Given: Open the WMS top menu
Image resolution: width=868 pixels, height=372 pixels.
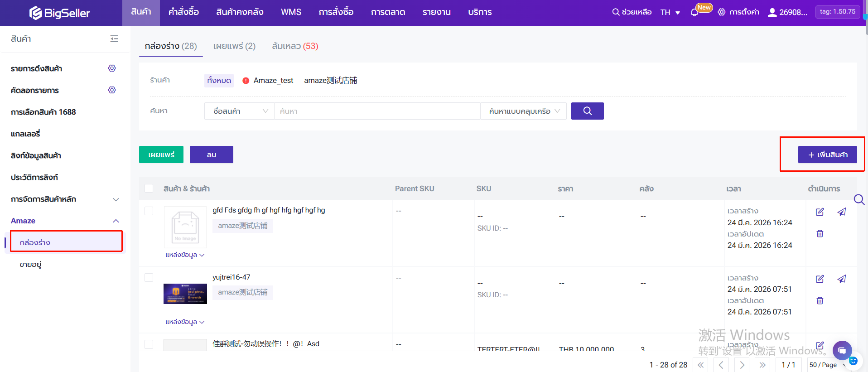Looking at the screenshot, I should [291, 12].
